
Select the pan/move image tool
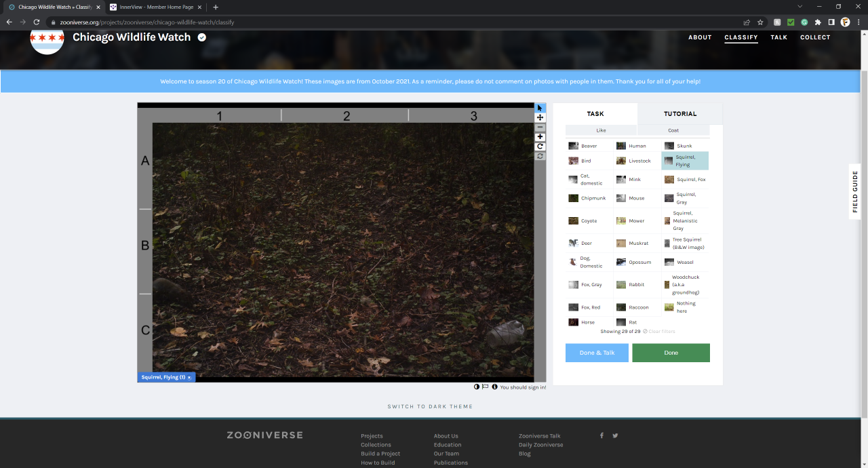click(x=540, y=117)
